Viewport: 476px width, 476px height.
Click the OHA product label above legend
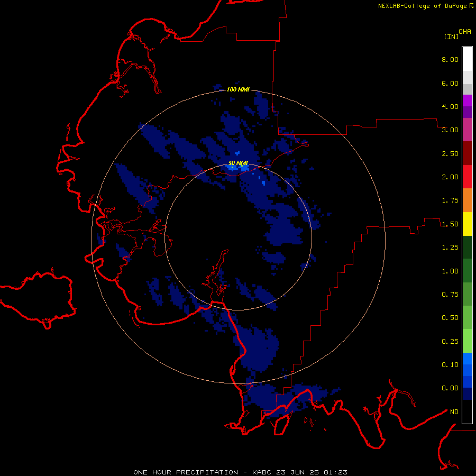465,32
